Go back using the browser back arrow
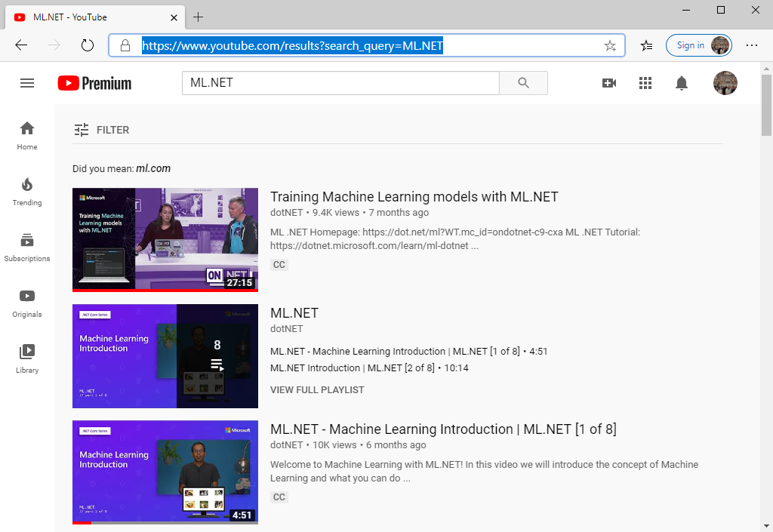Image resolution: width=773 pixels, height=532 pixels. pyautogui.click(x=21, y=45)
